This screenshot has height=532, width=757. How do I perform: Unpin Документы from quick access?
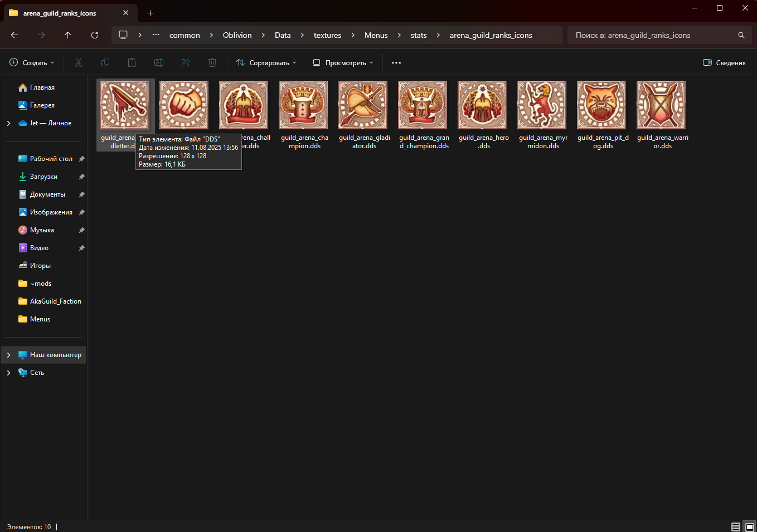click(x=81, y=194)
